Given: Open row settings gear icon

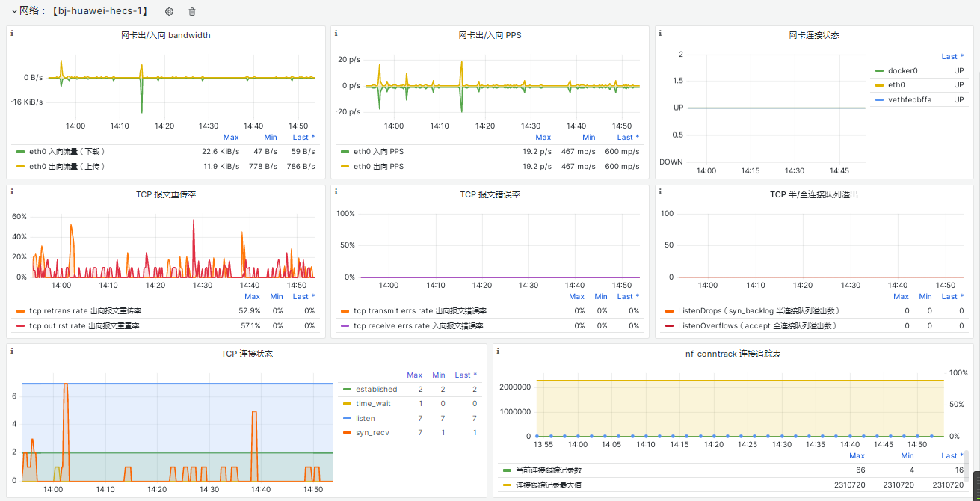Looking at the screenshot, I should click(x=169, y=11).
